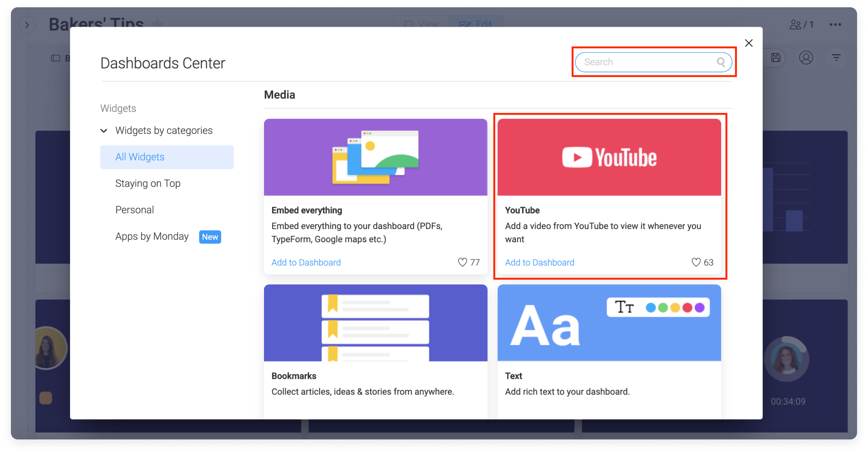Image resolution: width=868 pixels, height=454 pixels.
Task: Click the 00:34:09 timer value
Action: tap(788, 402)
